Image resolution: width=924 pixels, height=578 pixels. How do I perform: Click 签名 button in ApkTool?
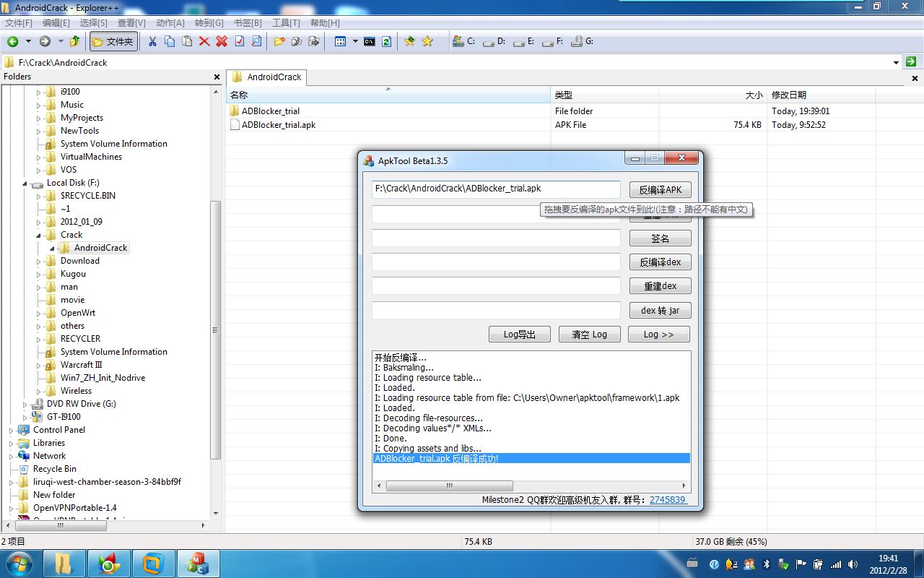660,238
